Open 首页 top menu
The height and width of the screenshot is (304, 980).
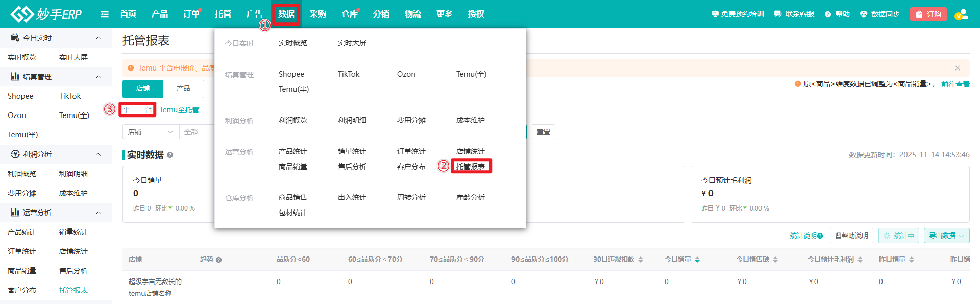click(128, 14)
